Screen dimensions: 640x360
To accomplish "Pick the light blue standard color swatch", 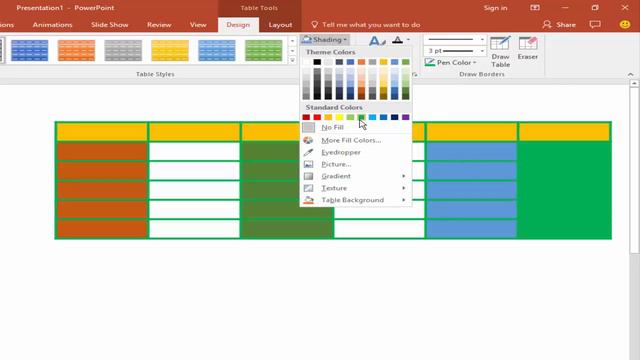I will click(x=372, y=118).
